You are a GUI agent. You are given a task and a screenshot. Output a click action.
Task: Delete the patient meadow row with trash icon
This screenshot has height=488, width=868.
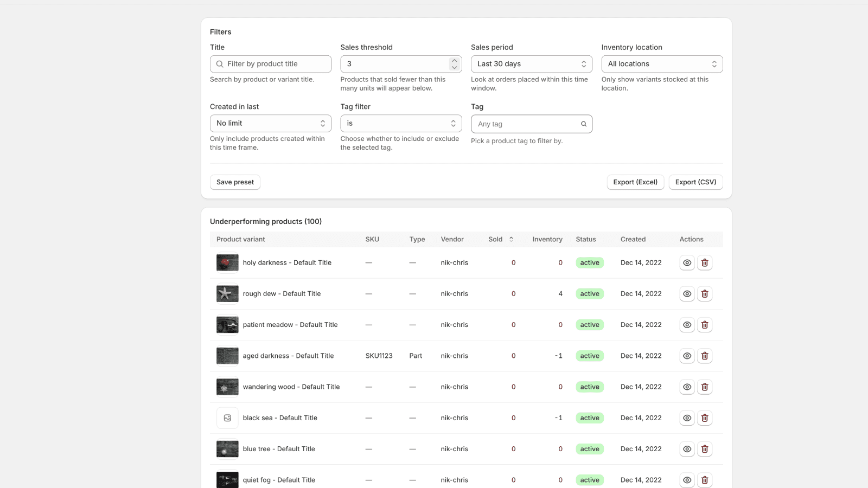tap(705, 325)
